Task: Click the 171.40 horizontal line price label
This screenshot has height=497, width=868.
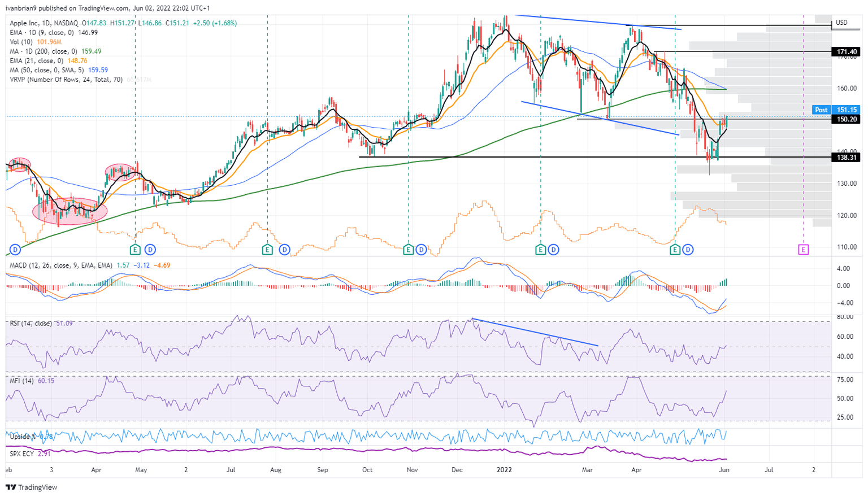Action: [846, 52]
